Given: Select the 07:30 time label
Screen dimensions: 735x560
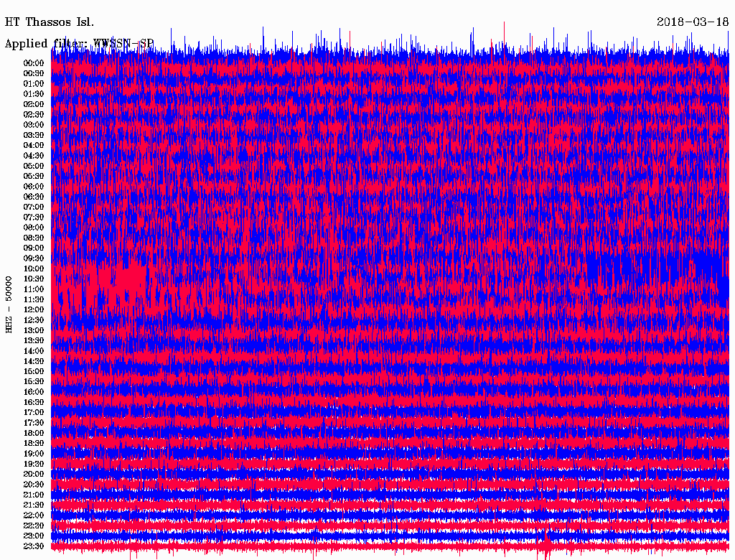Looking at the screenshot, I should (34, 217).
